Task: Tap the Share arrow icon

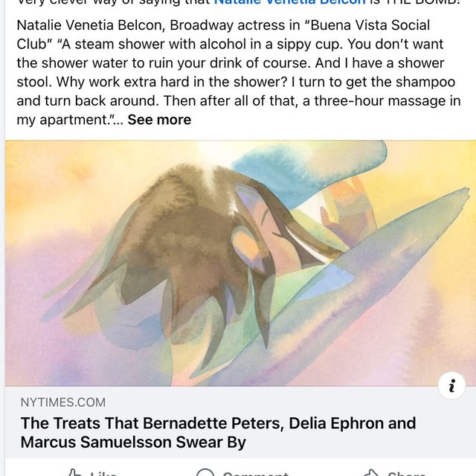Action: click(x=371, y=473)
